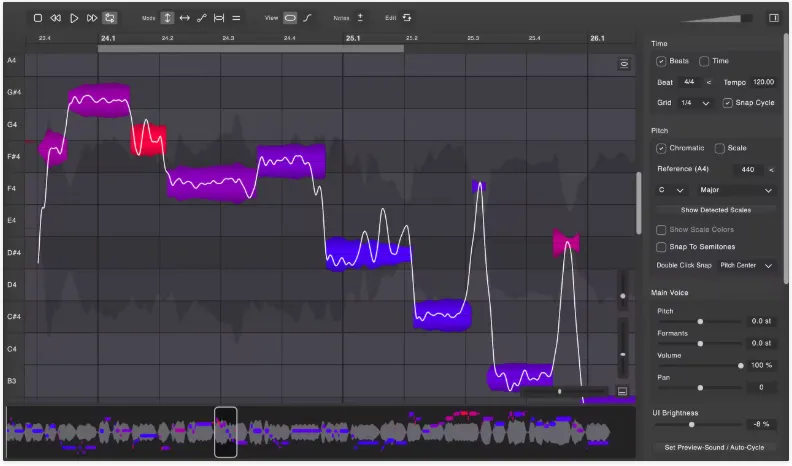Viewport: 792px width, 466px height.
Task: Click the Rewind transport icon
Action: click(56, 18)
